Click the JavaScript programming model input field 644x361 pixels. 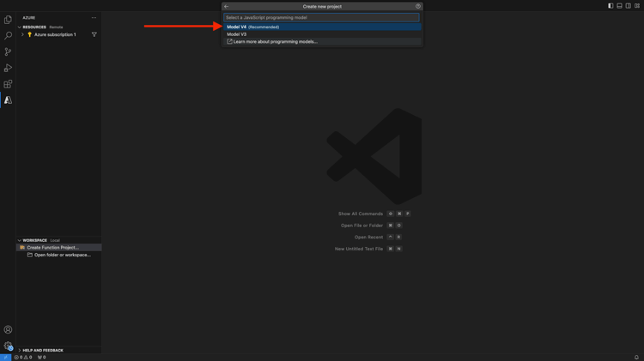click(321, 18)
